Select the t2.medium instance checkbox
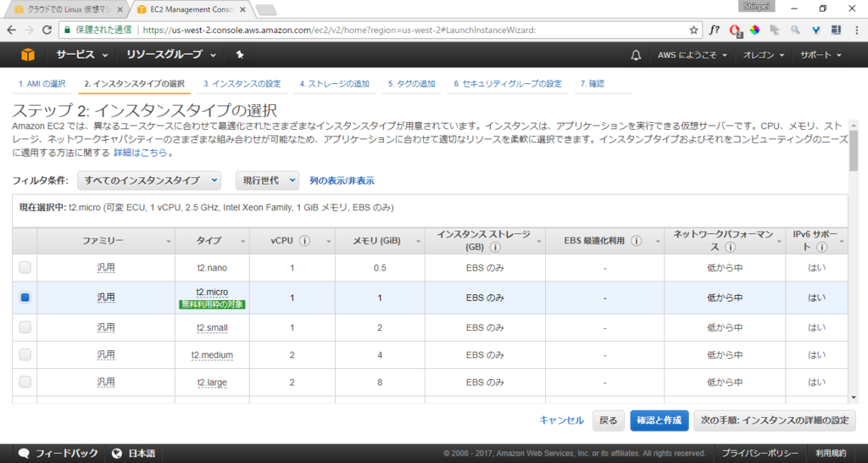 coord(25,354)
